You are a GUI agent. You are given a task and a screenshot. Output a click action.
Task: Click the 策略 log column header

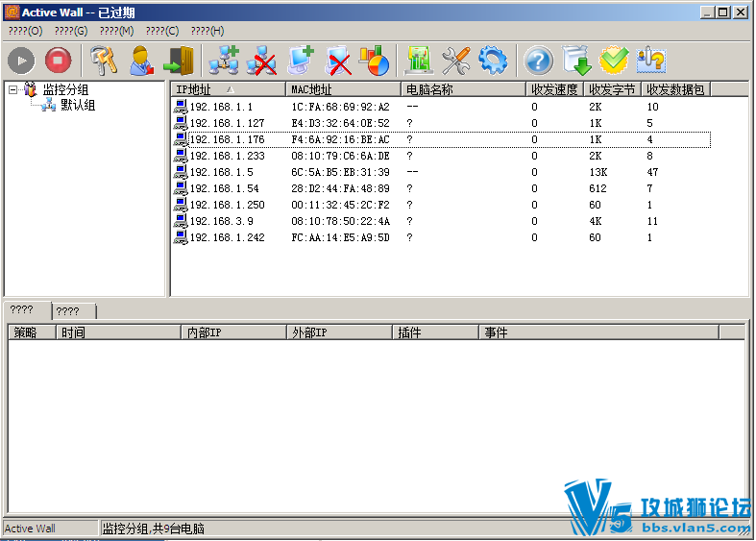(x=32, y=332)
